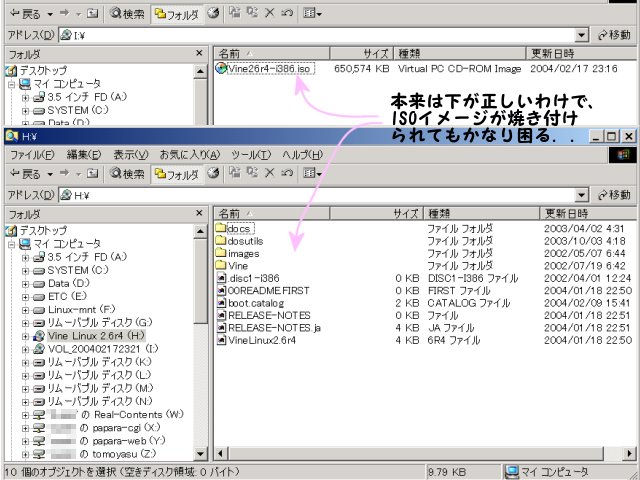The image size is (640, 480).
Task: Click Back button in H: window toolbar
Action: (x=25, y=174)
